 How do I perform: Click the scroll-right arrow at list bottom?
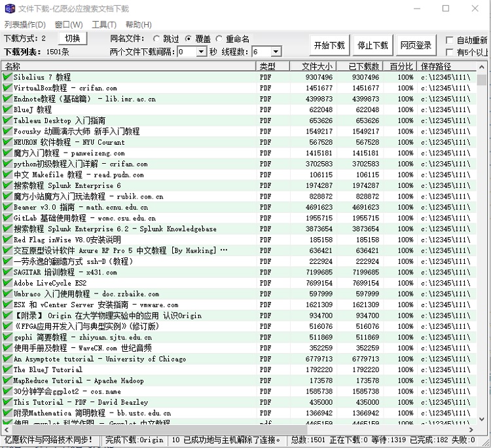click(471, 430)
